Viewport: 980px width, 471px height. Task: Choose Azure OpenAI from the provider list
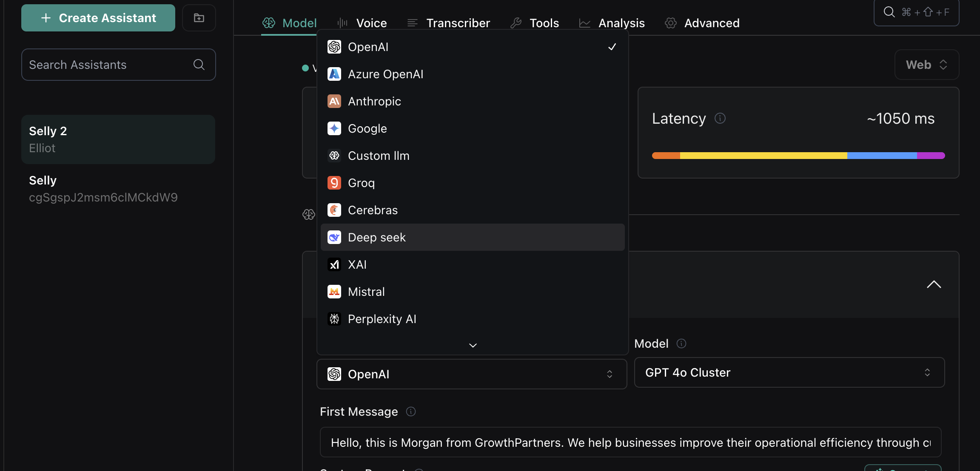tap(385, 74)
